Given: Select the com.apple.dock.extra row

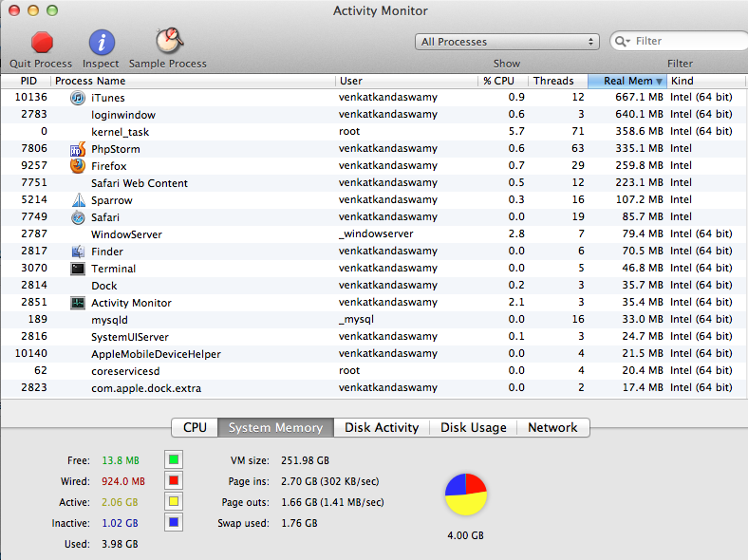Looking at the screenshot, I should (374, 388).
